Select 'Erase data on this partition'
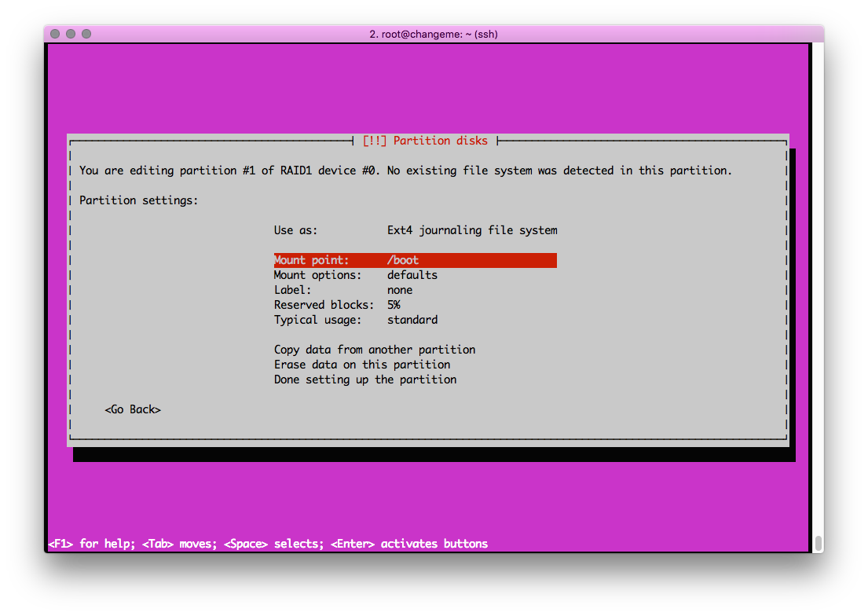 (x=361, y=365)
